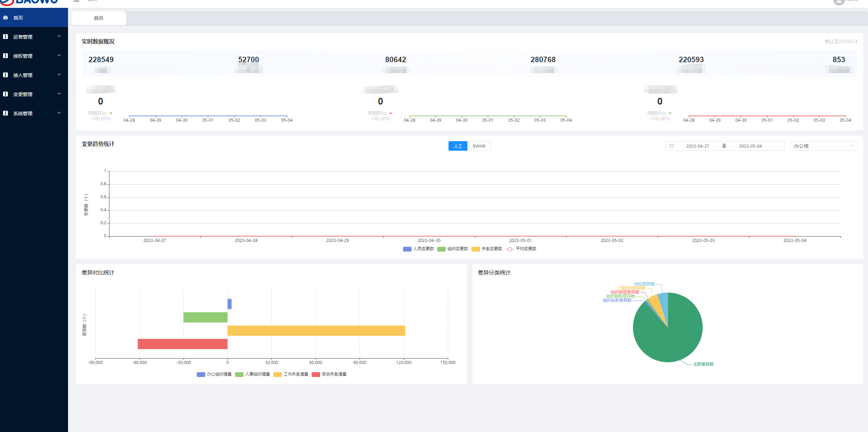
Task: Click the statistic value 220593
Action: click(x=691, y=59)
